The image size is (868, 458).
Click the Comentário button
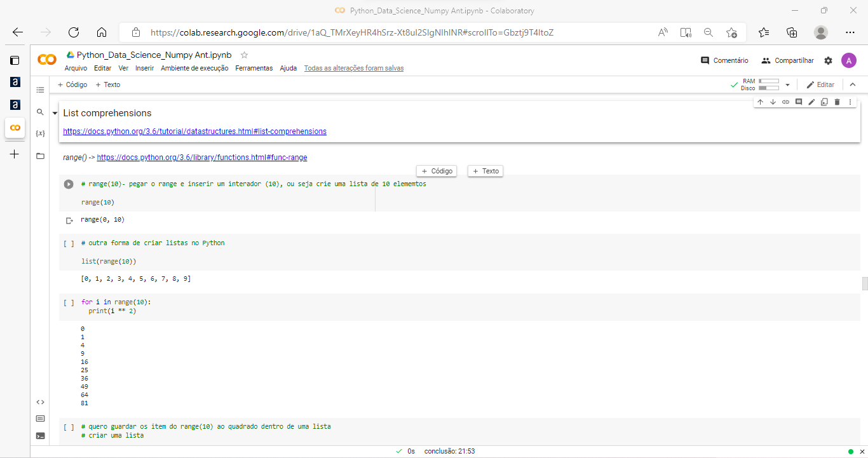[x=724, y=60]
